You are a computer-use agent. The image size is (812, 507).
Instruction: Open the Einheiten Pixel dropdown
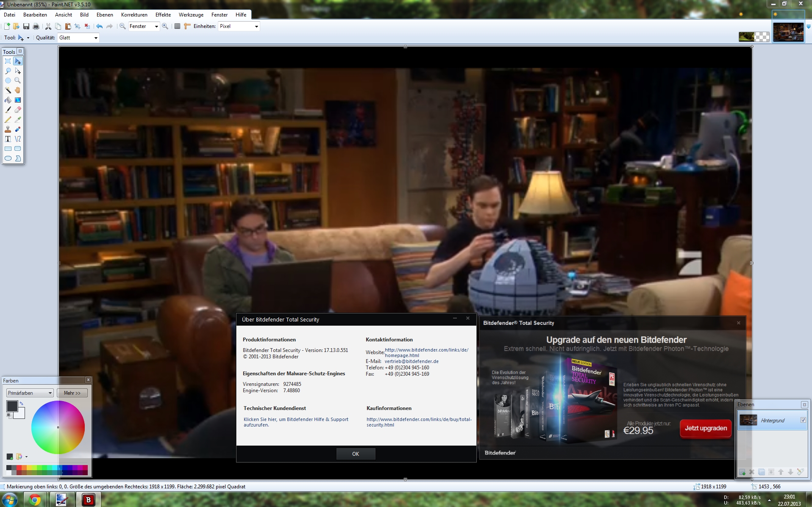point(239,26)
